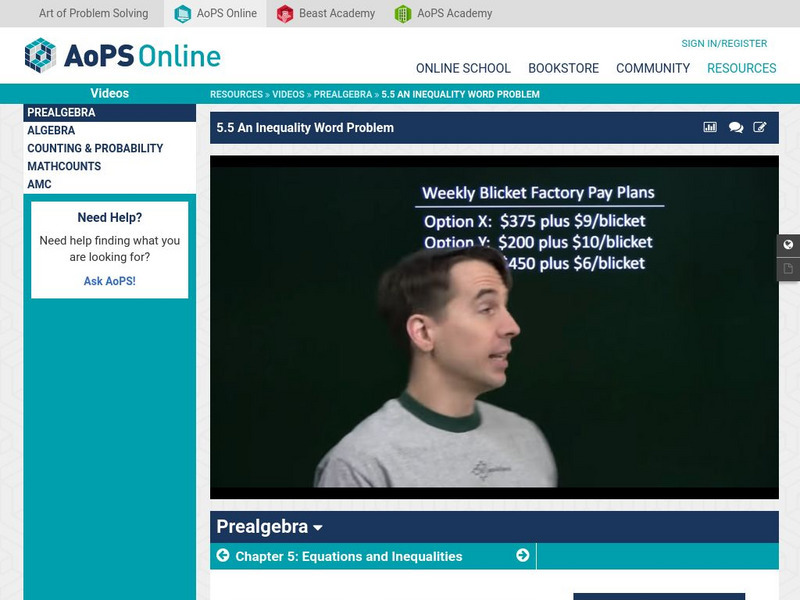Click the AoPS Online wordmark text
Screen dimensions: 800x600
point(142,56)
